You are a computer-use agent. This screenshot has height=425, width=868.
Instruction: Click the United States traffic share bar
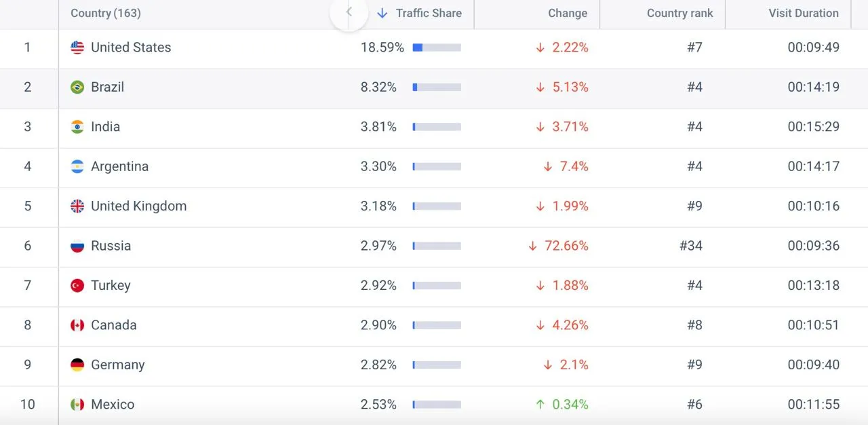coord(437,48)
